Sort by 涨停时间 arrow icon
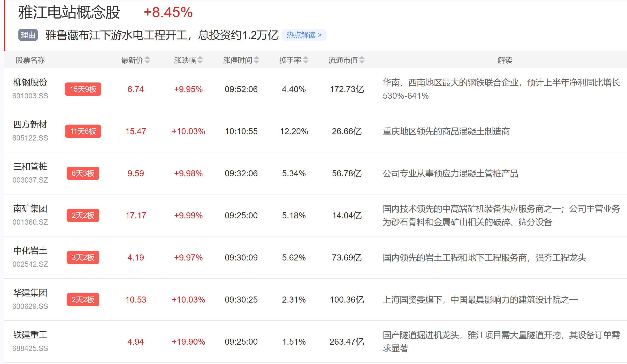Image resolution: width=627 pixels, height=364 pixels. pyautogui.click(x=256, y=60)
